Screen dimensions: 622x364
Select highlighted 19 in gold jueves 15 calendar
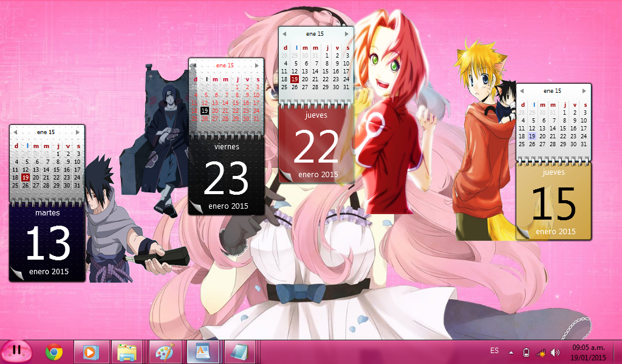(532, 136)
